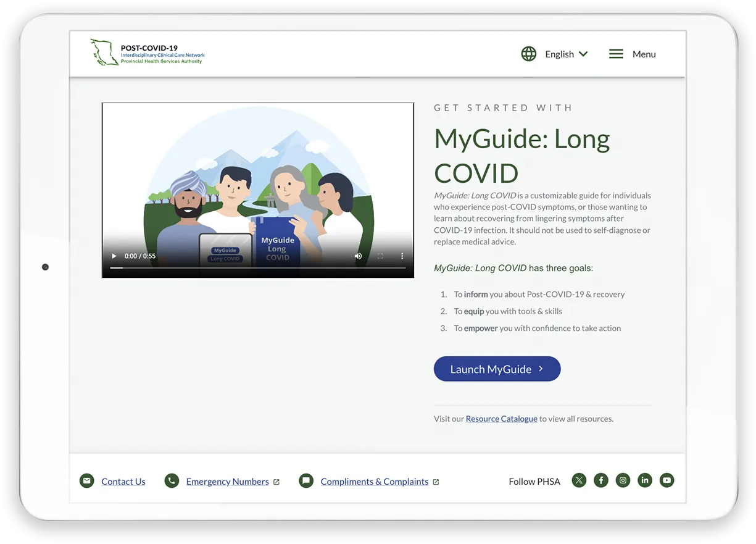756x544 pixels.
Task: Click 'has three goals' line
Action: (x=513, y=268)
